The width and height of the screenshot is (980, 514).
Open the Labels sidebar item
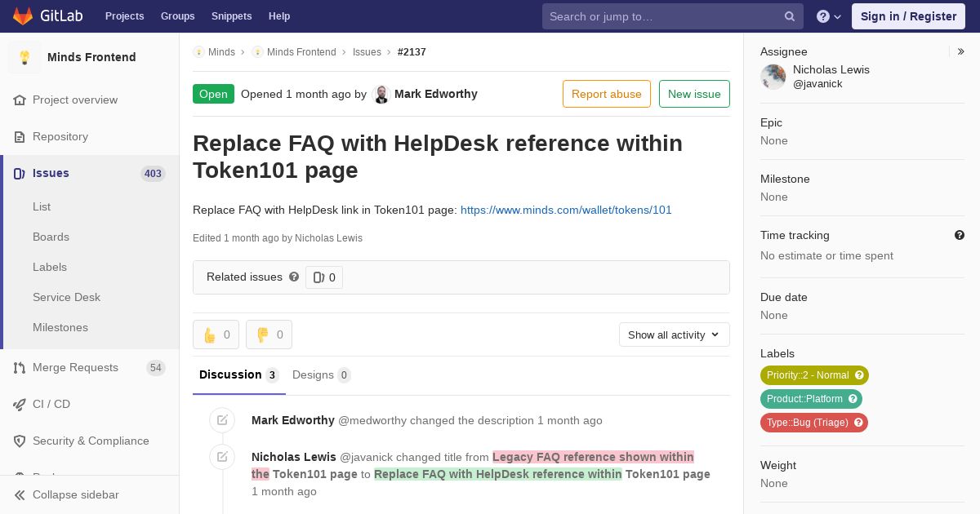pyautogui.click(x=50, y=267)
